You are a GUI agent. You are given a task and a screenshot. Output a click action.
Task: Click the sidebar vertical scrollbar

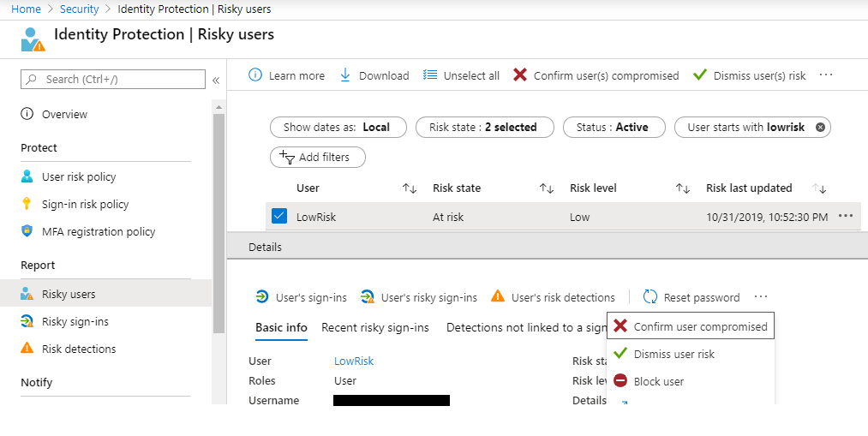tap(218, 223)
